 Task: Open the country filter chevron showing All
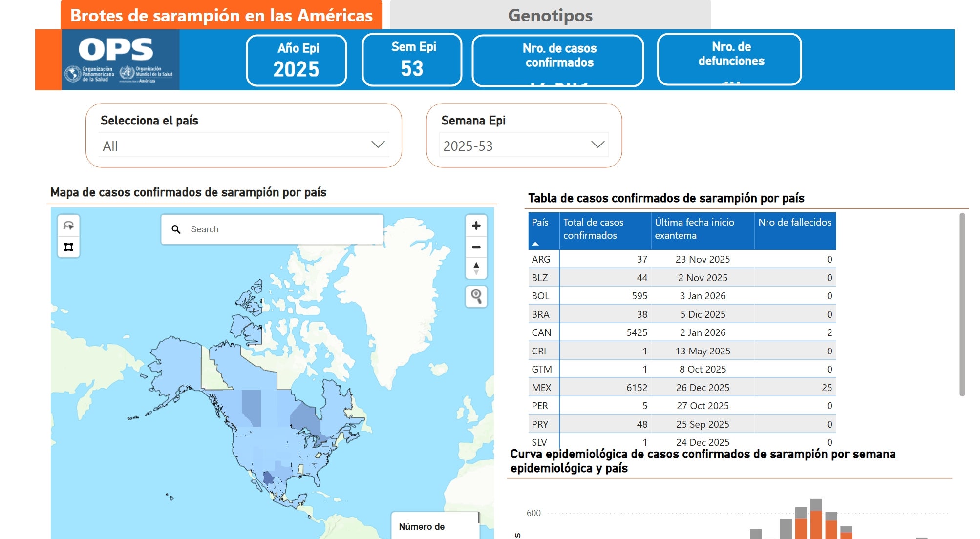pos(379,145)
